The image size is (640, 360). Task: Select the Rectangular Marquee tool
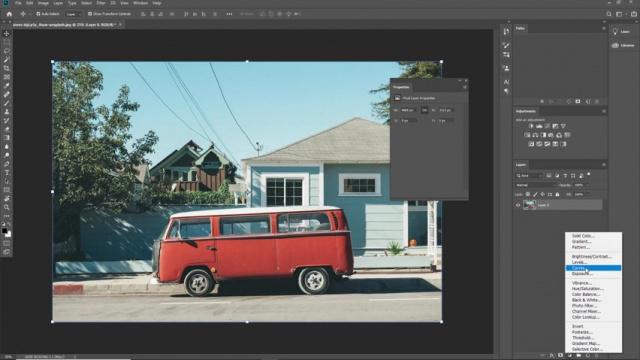point(7,42)
